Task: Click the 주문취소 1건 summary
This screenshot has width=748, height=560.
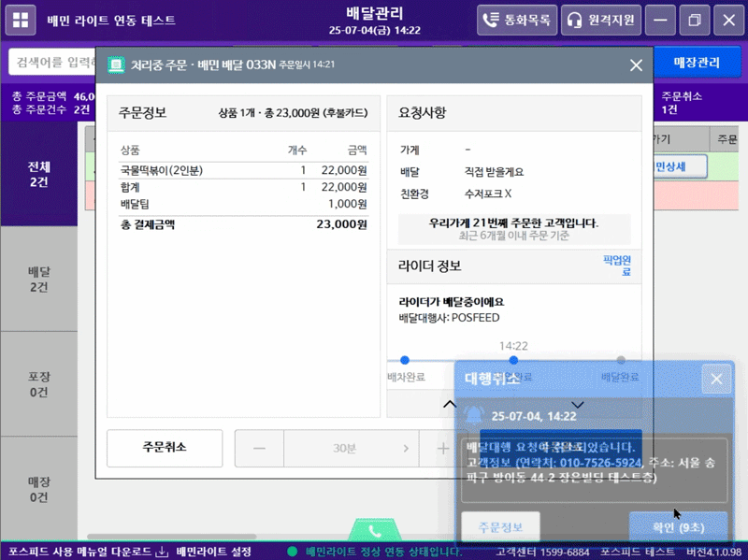Action: (682, 103)
